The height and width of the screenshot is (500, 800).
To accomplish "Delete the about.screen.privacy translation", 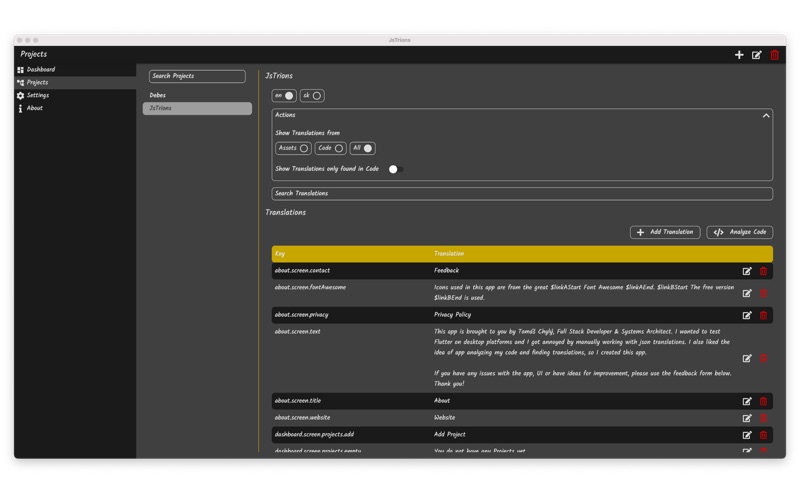I will [763, 315].
